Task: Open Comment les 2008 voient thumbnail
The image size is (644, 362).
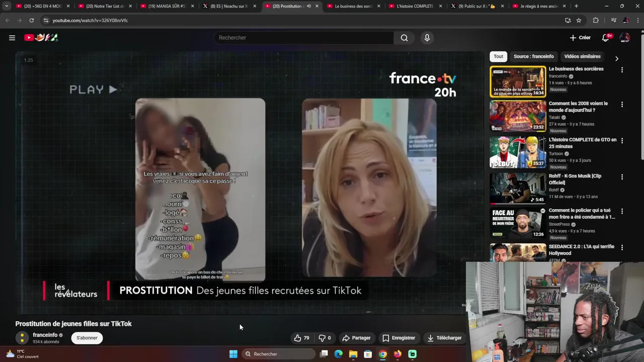Action: (518, 116)
